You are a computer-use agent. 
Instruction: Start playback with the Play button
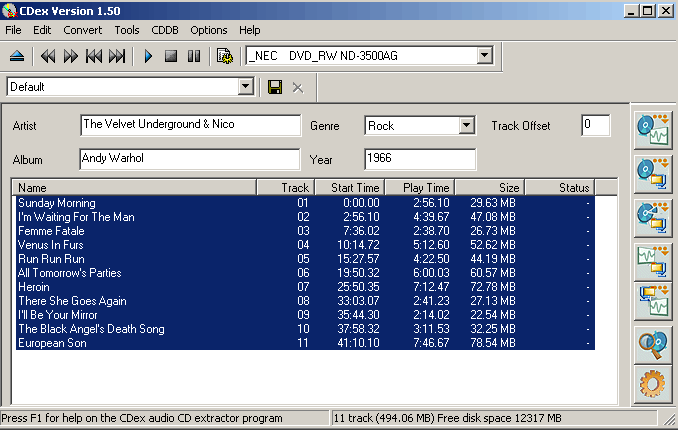point(148,56)
